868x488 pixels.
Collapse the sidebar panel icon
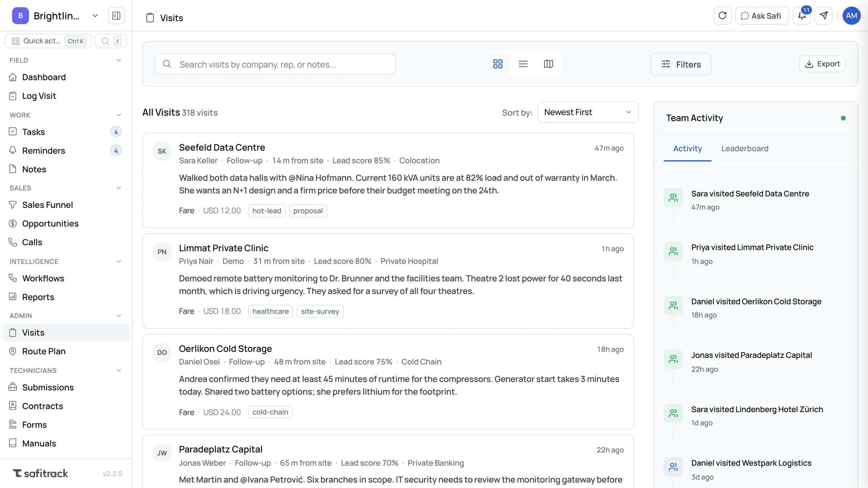(x=116, y=16)
